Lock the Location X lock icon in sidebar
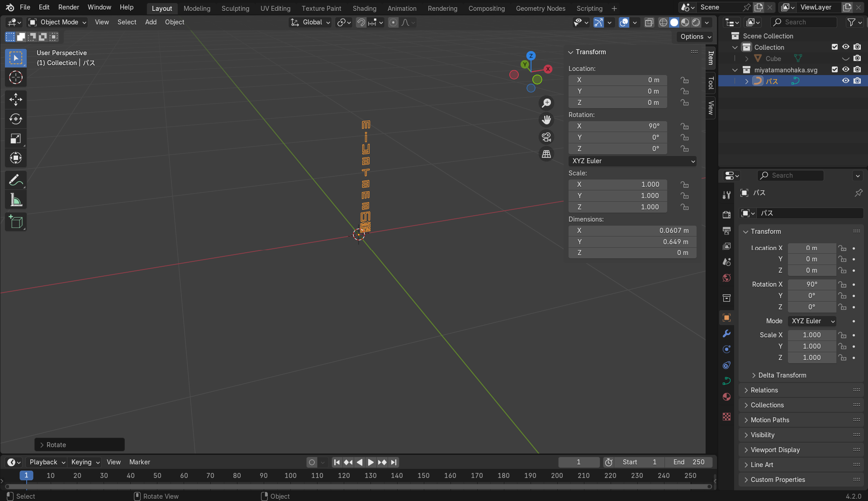Screen dimensions: 868x501 685,80
